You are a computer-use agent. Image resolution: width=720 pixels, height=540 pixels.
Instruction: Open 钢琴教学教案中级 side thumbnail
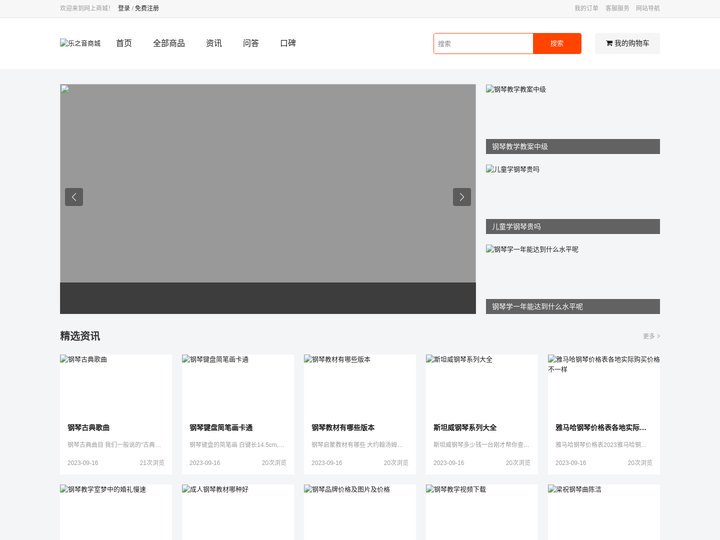573,112
